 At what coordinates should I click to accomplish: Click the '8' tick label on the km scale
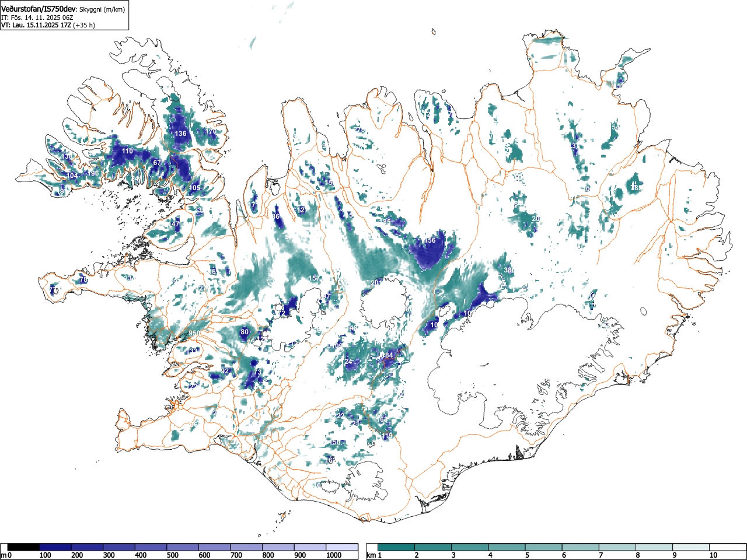click(x=637, y=555)
